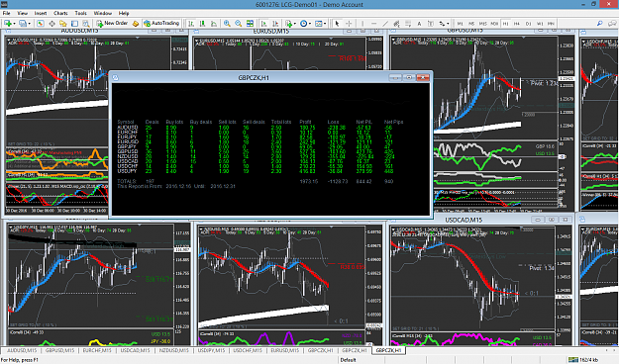Click the Tile Windows icon
This screenshot has height=364, width=619.
click(250, 24)
